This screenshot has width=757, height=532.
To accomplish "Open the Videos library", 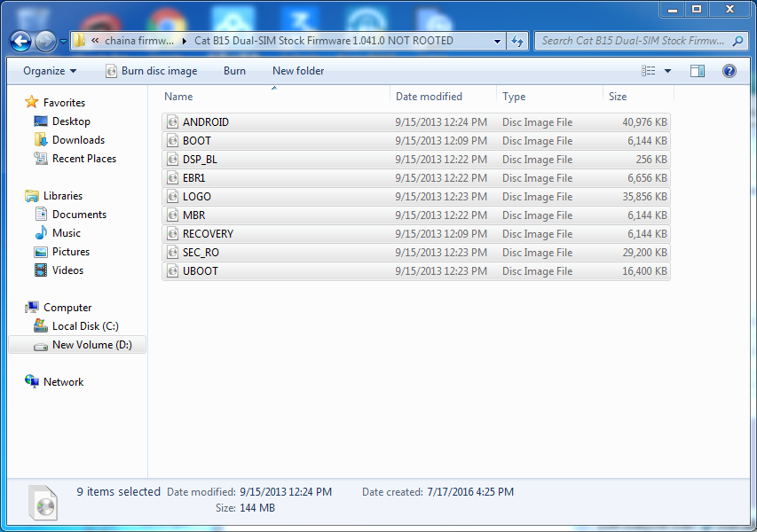I will click(67, 270).
